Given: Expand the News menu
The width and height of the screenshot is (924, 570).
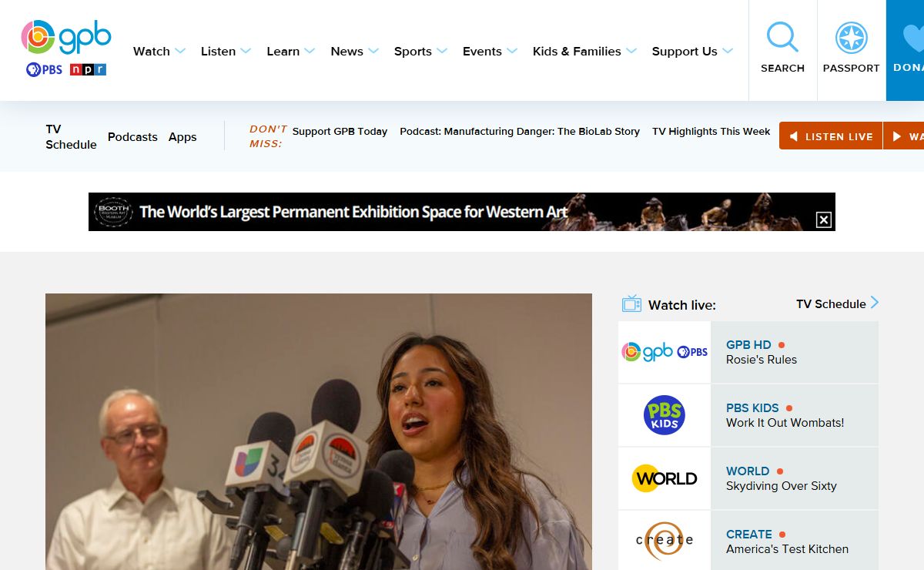Looking at the screenshot, I should 355,52.
